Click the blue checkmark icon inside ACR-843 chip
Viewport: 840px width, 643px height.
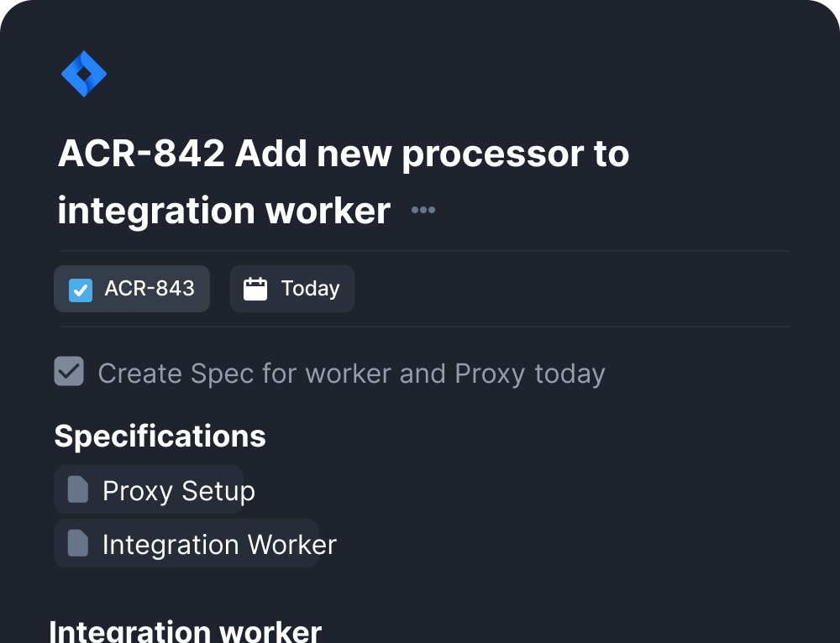pos(81,290)
